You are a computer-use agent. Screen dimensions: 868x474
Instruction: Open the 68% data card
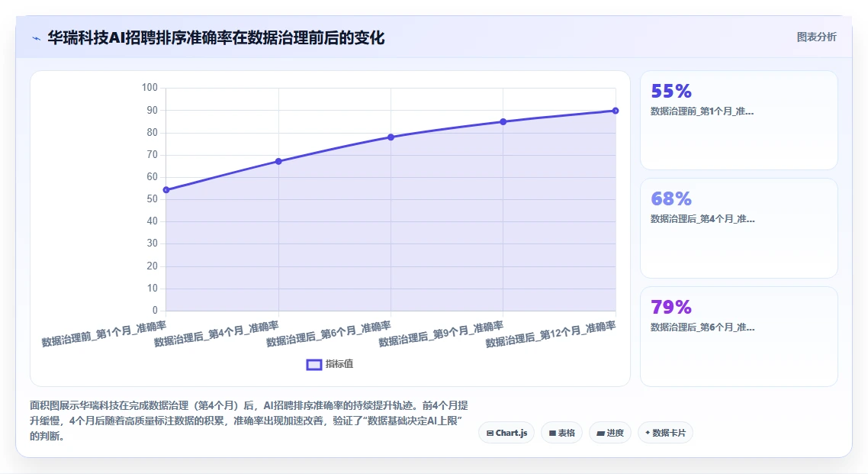coord(739,228)
